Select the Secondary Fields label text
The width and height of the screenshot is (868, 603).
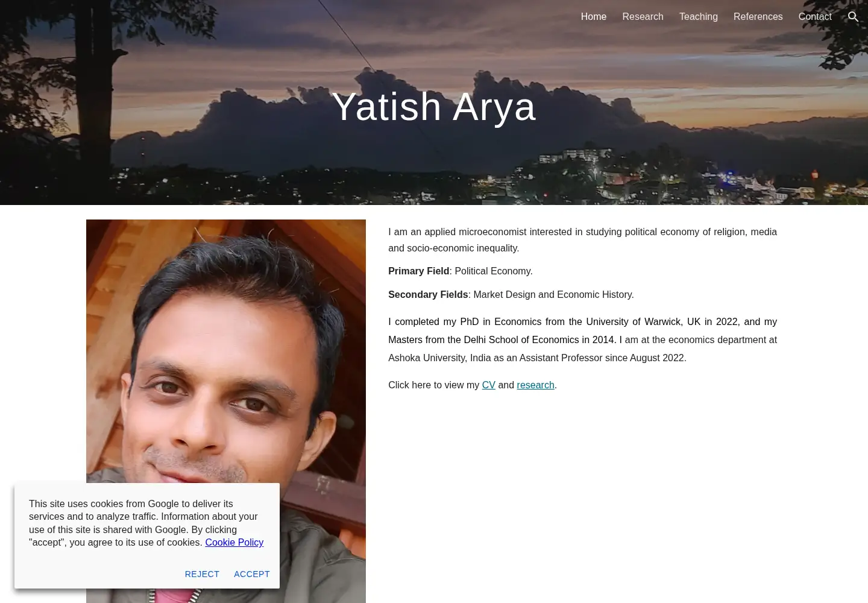click(428, 294)
